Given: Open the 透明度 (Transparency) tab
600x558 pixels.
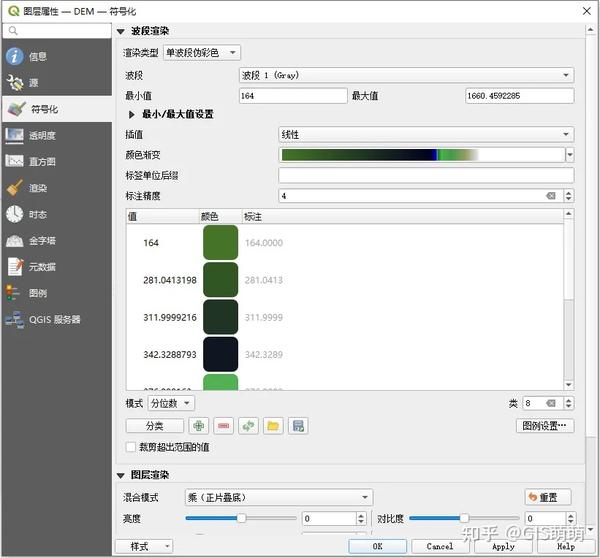Looking at the screenshot, I should (x=57, y=135).
